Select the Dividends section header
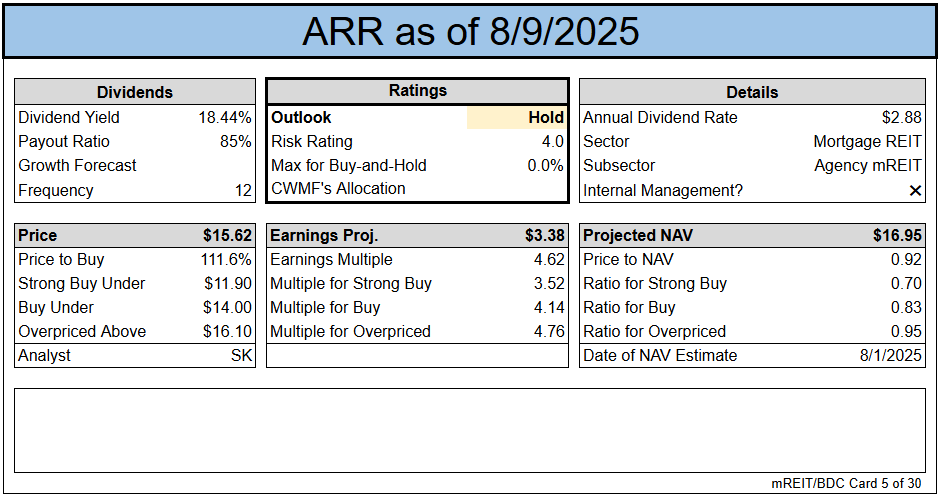 coord(135,92)
